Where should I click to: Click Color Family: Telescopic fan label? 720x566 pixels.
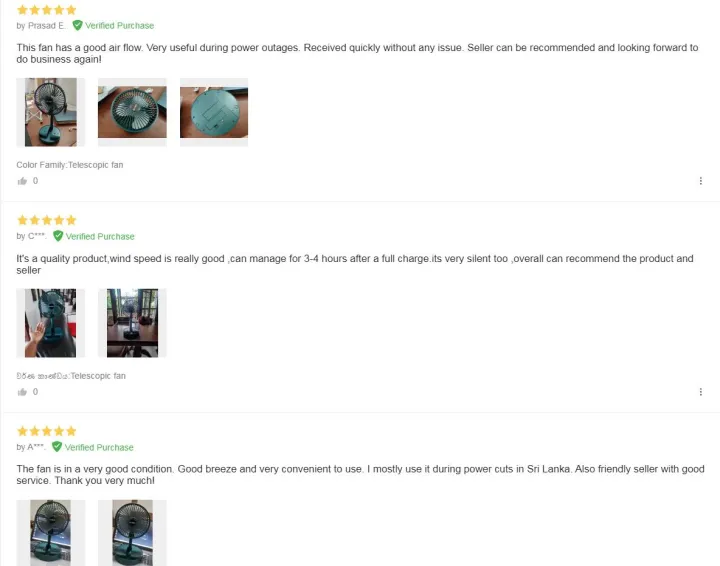click(70, 165)
